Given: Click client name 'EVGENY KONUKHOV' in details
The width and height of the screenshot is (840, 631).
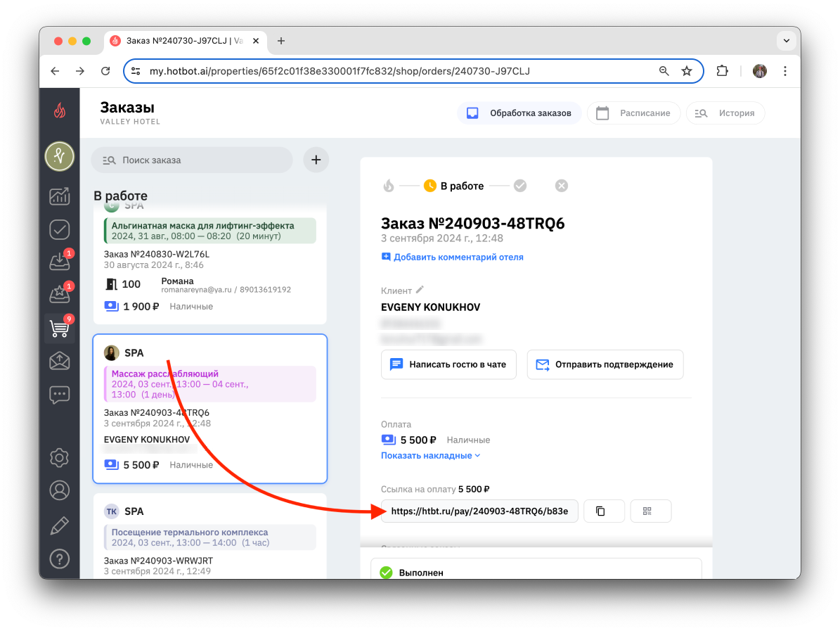Looking at the screenshot, I should click(x=430, y=307).
